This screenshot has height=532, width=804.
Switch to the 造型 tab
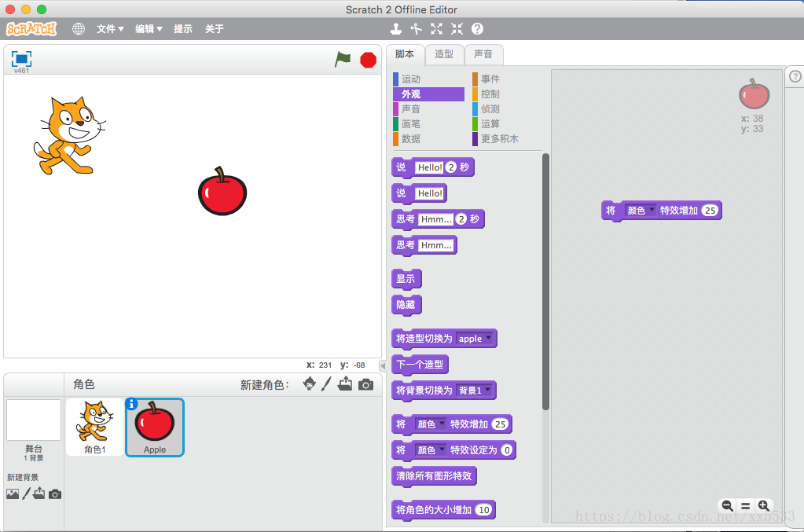click(444, 53)
